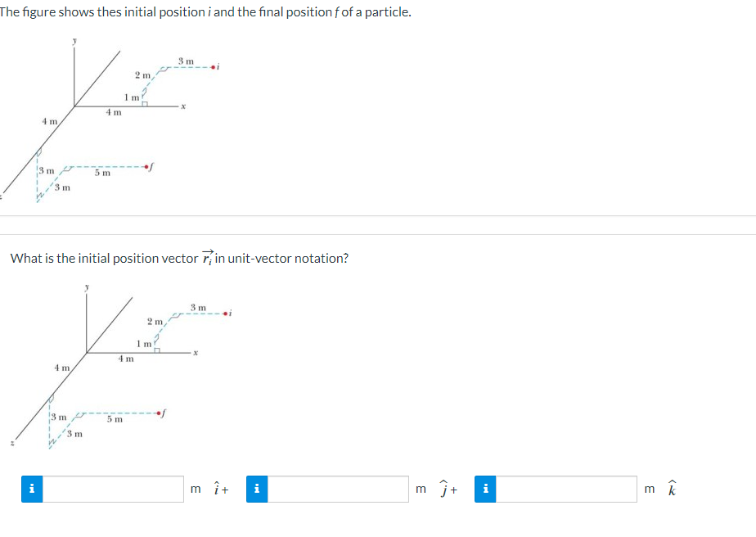Click point f in the lower question figure
This screenshot has height=537, width=756.
(x=158, y=413)
